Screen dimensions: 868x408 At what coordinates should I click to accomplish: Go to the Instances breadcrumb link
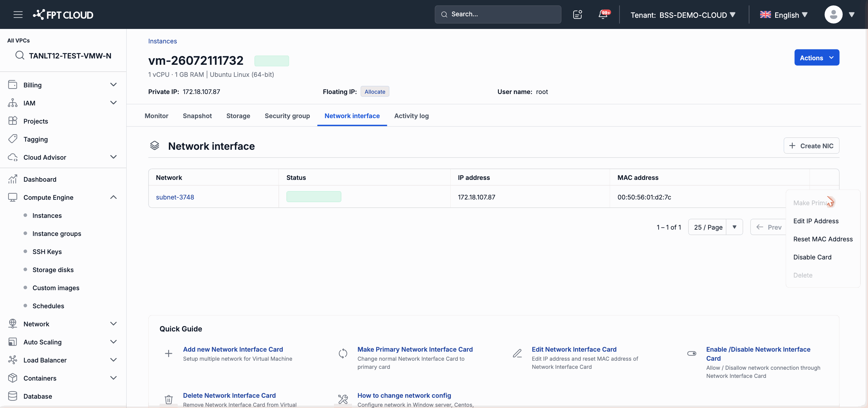coord(162,41)
